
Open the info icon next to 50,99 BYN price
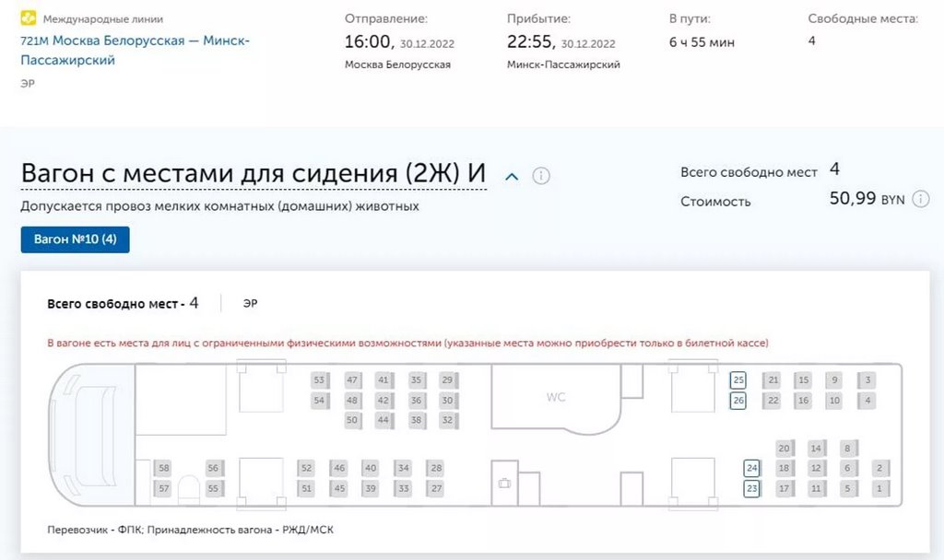click(x=920, y=199)
